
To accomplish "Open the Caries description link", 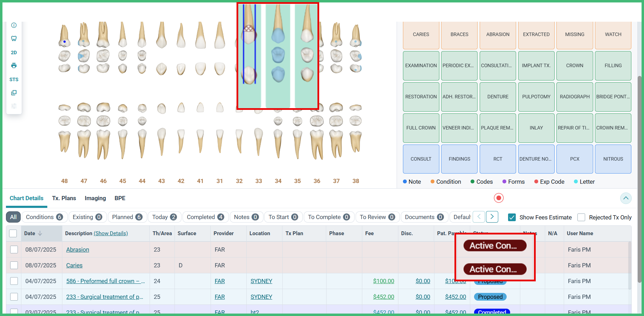I will (74, 265).
